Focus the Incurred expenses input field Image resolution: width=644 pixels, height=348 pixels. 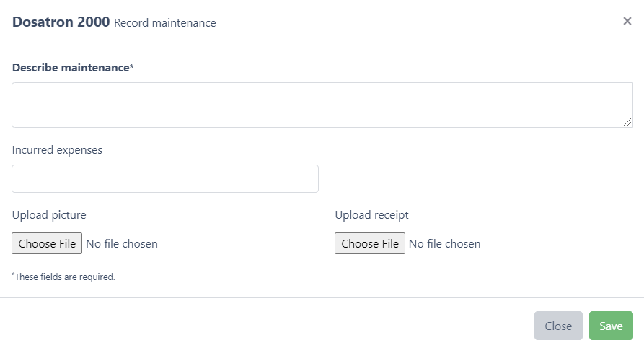165,178
